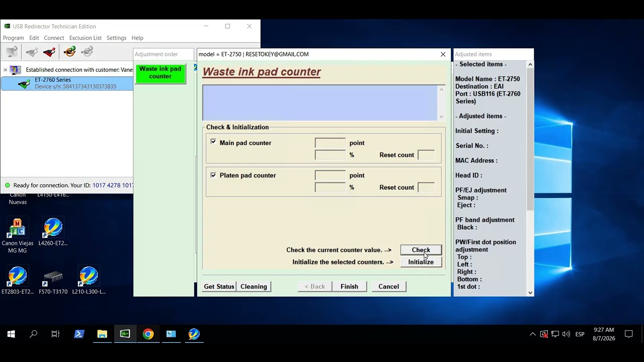Click the ESP language indicator in taskbar

click(x=580, y=334)
